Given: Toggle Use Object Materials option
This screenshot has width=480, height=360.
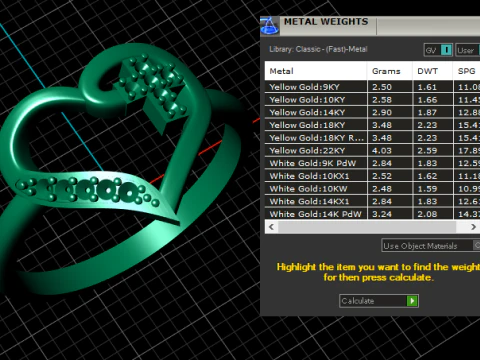Looking at the screenshot, I should point(431,246).
